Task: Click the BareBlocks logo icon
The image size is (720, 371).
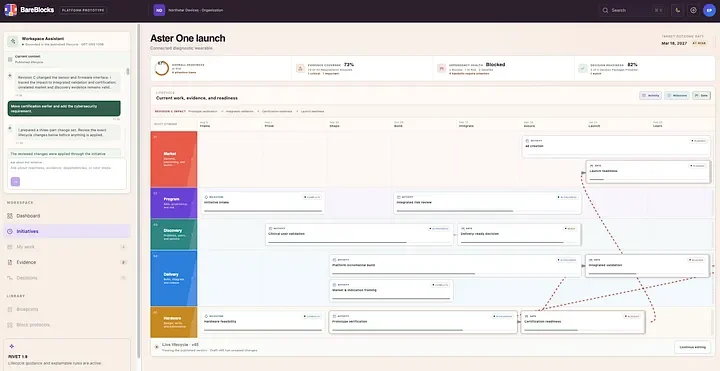Action: 11,10
